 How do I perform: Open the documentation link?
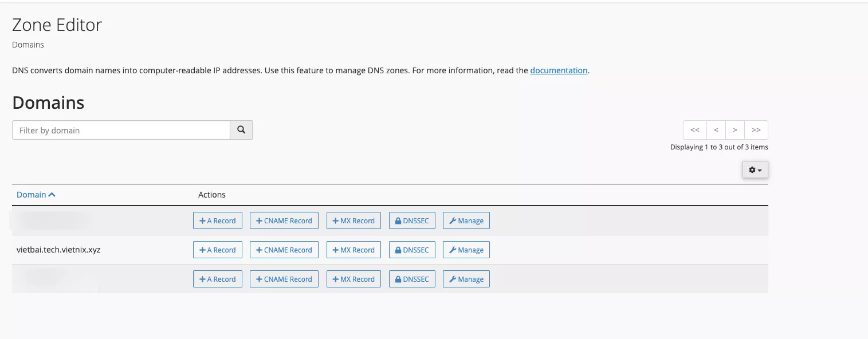[x=559, y=70]
